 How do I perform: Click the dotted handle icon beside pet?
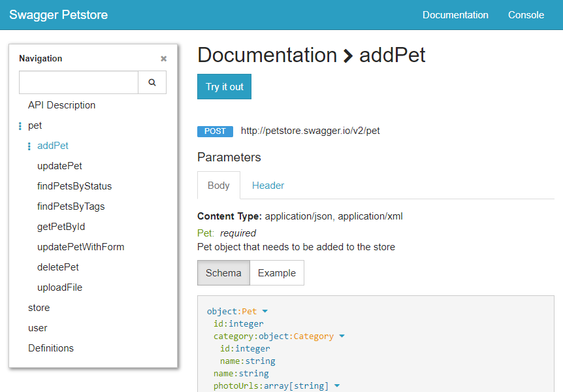[20, 125]
